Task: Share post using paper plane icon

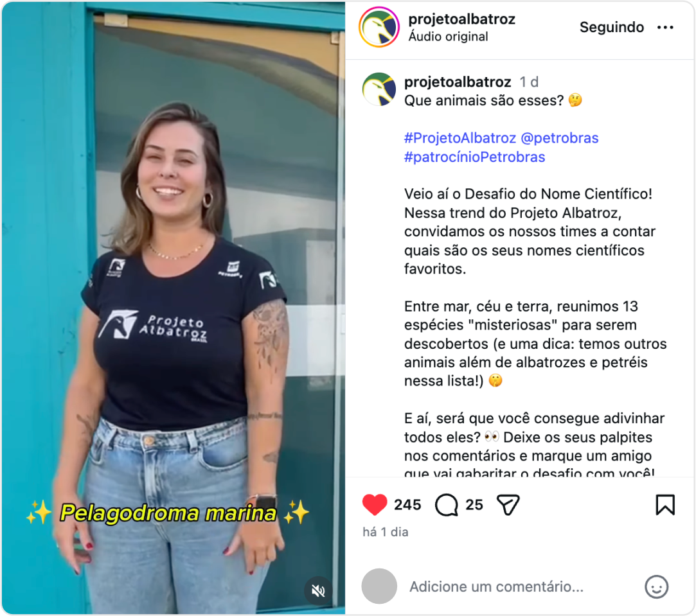Action: [x=508, y=505]
